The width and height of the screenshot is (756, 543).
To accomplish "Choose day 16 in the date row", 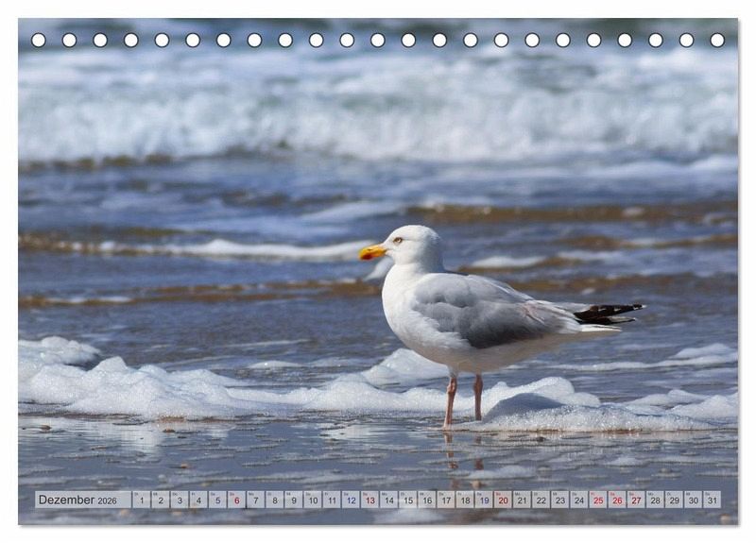I will click(427, 500).
